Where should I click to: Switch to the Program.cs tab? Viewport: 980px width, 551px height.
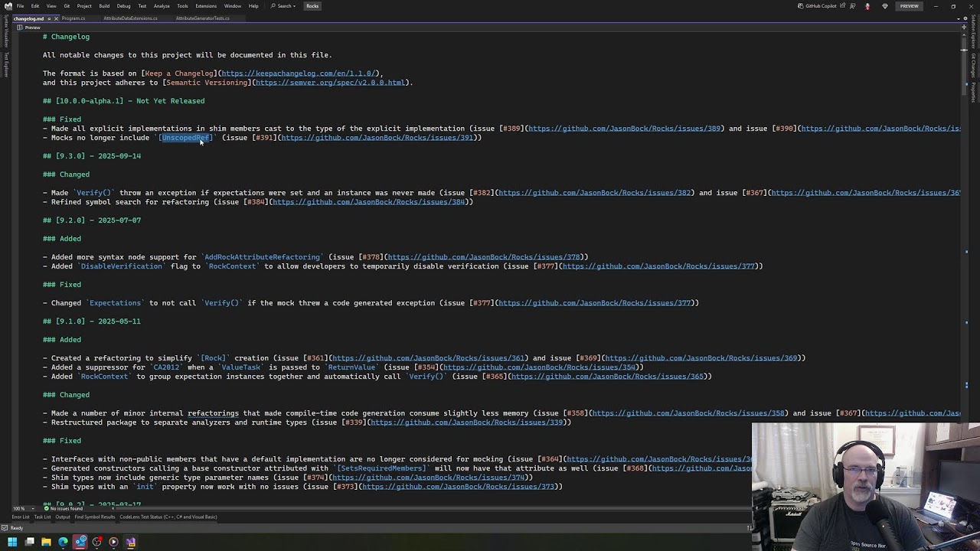click(73, 18)
